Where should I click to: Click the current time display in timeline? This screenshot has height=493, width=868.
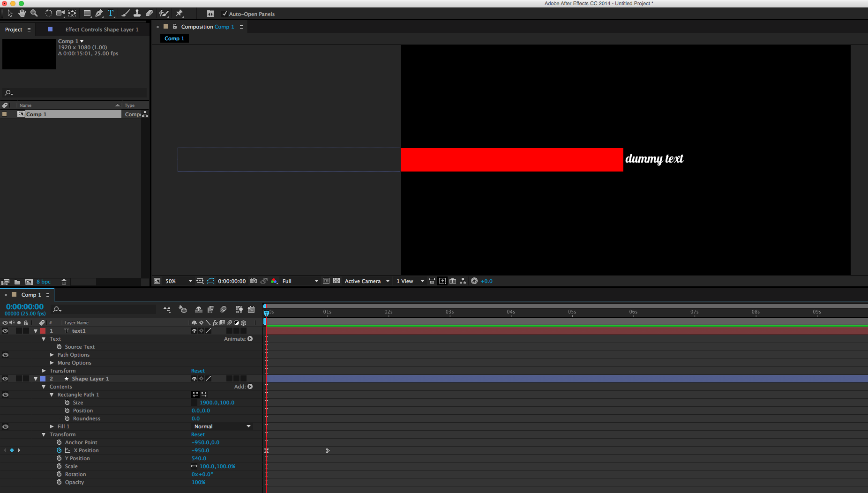(24, 306)
